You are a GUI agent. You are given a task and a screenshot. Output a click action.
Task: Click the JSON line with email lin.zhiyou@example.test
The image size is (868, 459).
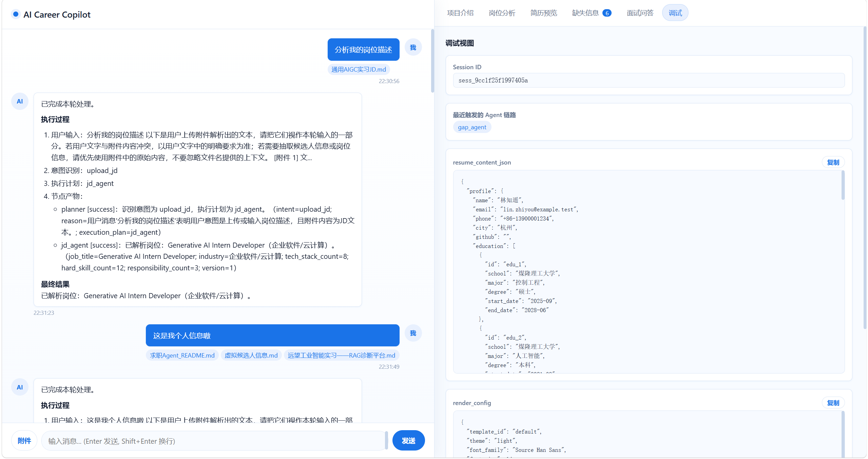coord(525,210)
